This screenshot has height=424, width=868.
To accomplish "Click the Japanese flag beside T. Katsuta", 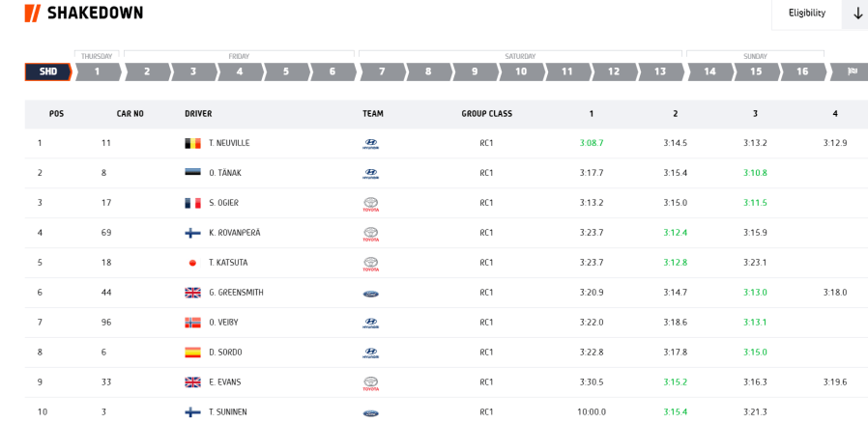I will (192, 263).
